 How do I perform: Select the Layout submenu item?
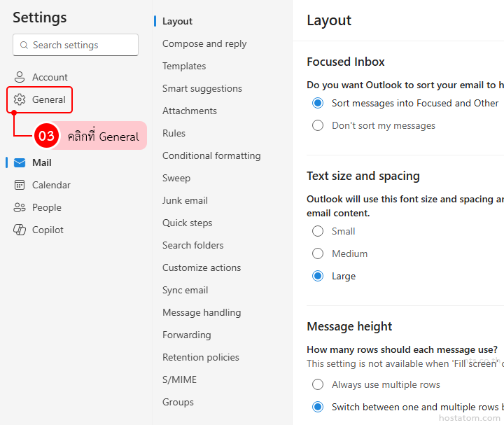click(177, 21)
